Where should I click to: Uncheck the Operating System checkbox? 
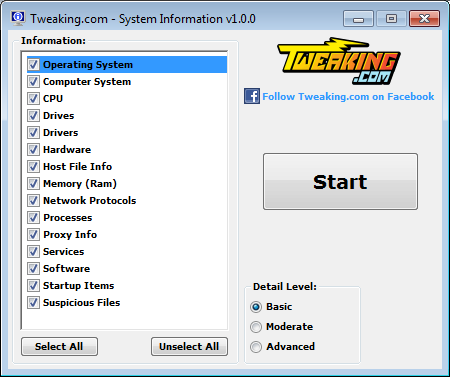33,64
